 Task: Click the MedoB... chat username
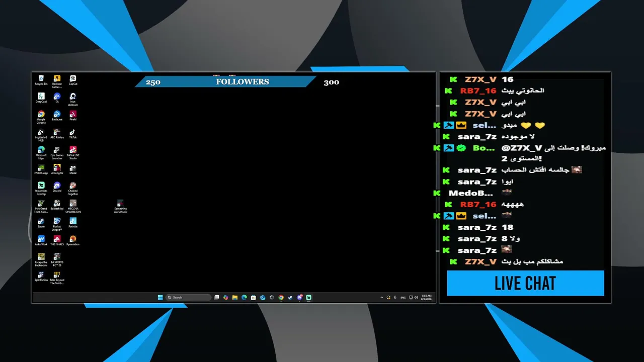click(x=471, y=193)
